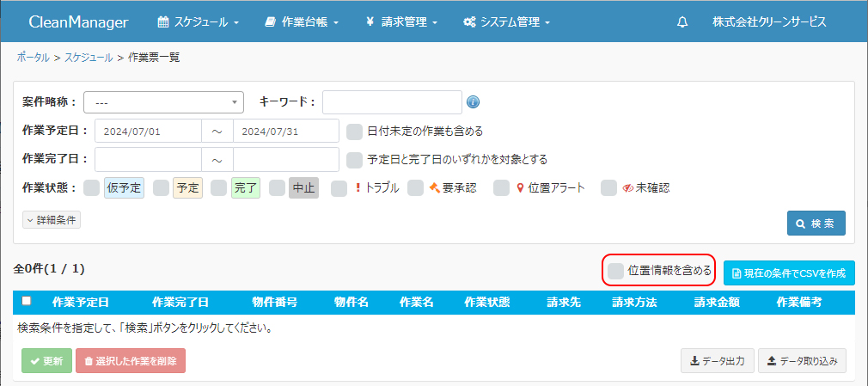Click the 作業状態 column header

[x=486, y=303]
